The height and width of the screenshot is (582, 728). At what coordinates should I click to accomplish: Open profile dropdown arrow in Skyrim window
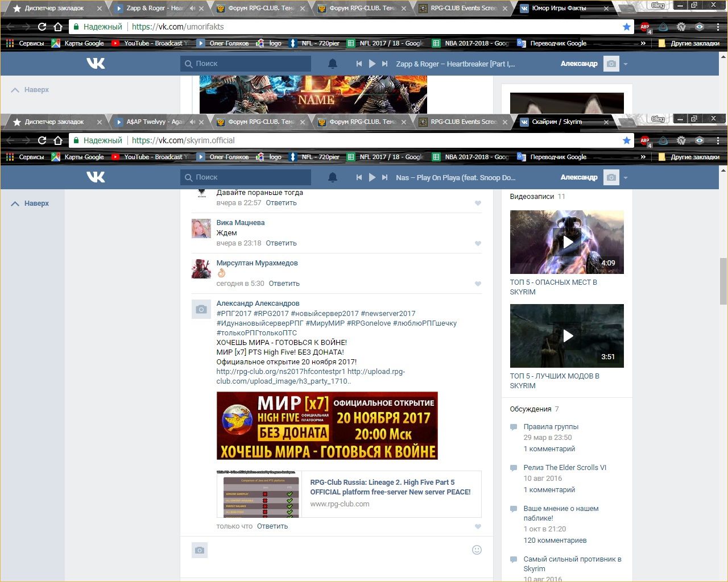tap(626, 177)
